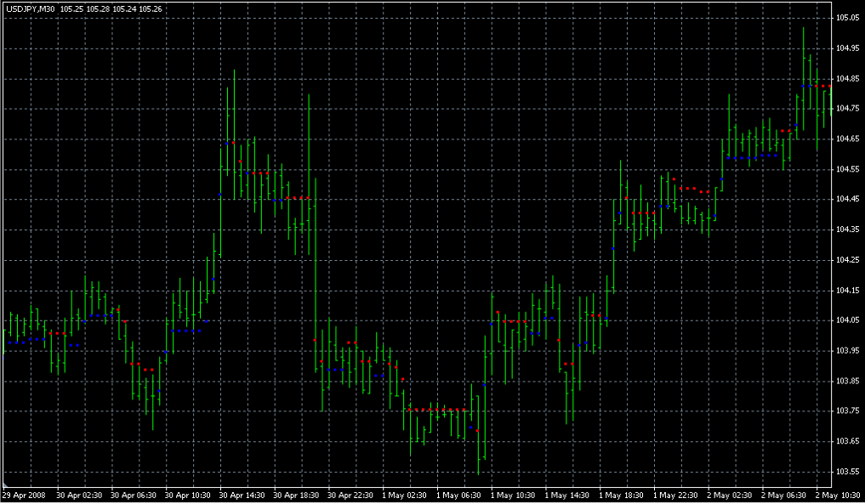The height and width of the screenshot is (504, 865).
Task: Click the 1 May 14:30 time label
Action: click(x=568, y=495)
